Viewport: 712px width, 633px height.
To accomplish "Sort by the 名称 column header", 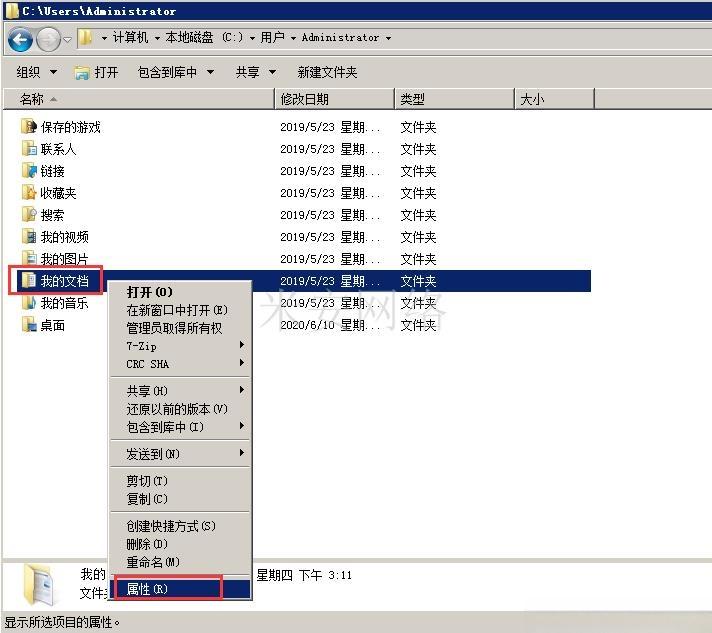I will (138, 99).
